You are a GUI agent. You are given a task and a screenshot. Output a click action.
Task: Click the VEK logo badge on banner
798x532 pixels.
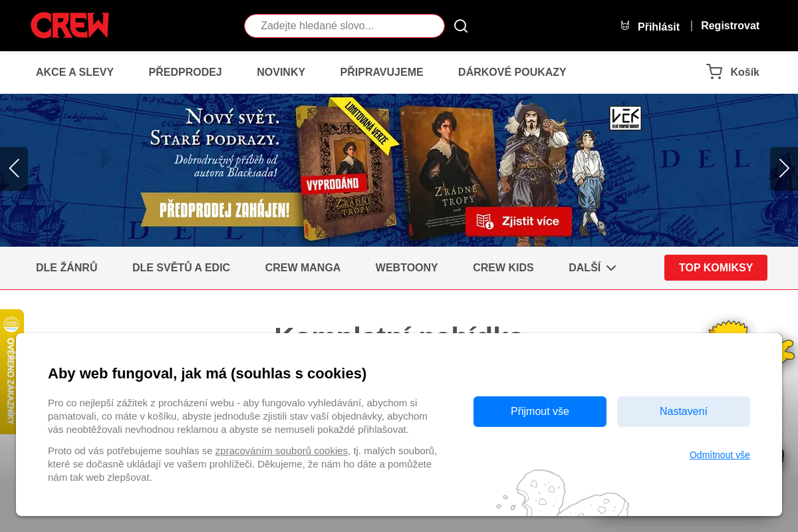coord(625,118)
